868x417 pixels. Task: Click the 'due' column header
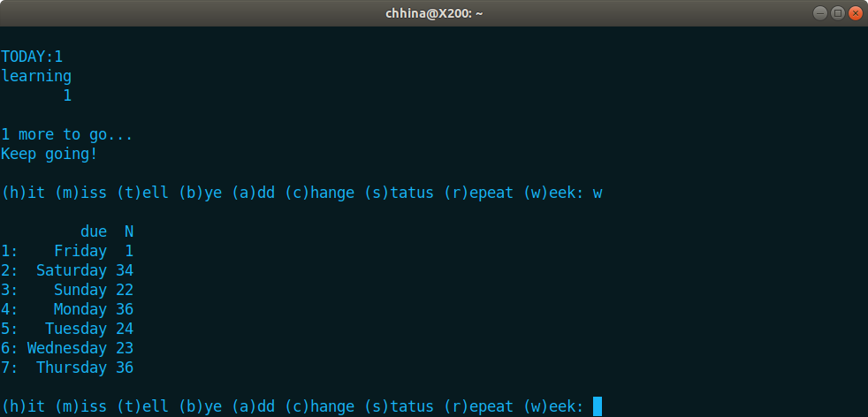94,231
